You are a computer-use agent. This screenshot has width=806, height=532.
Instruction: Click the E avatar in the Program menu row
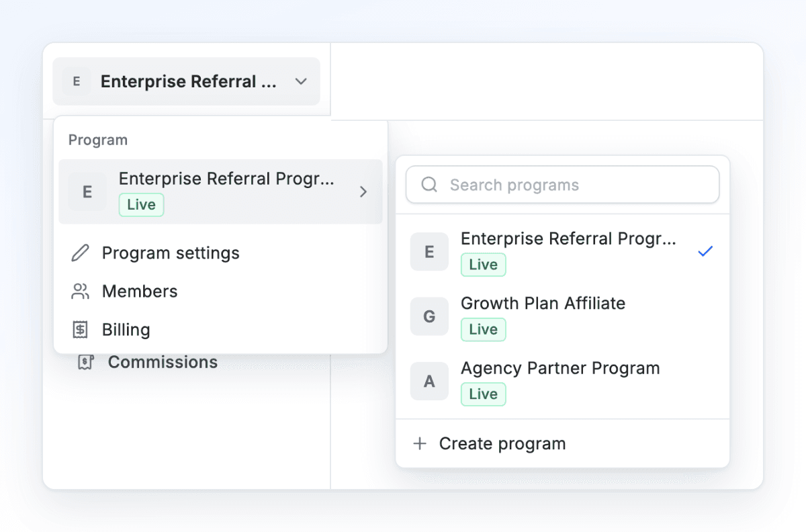tap(87, 191)
